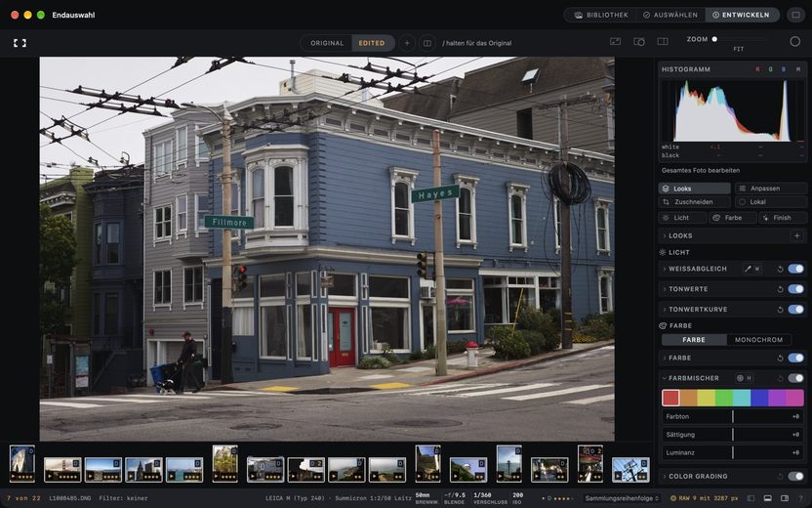Open the Sammlungsreihenfolge sort dropdown

click(x=622, y=498)
